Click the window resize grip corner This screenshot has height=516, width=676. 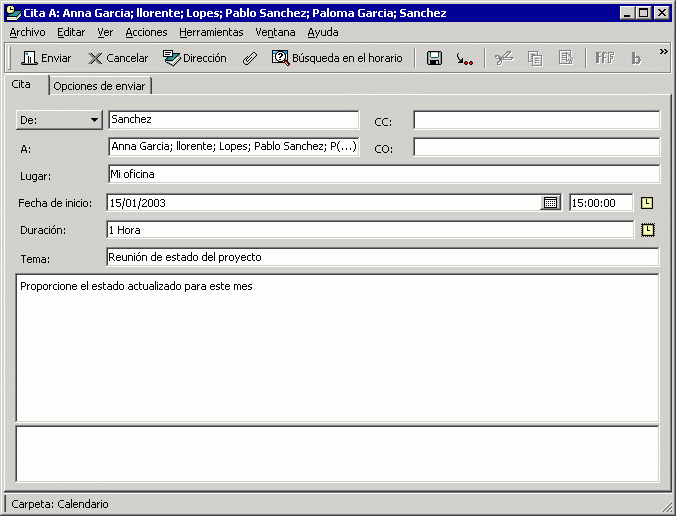(x=666, y=507)
